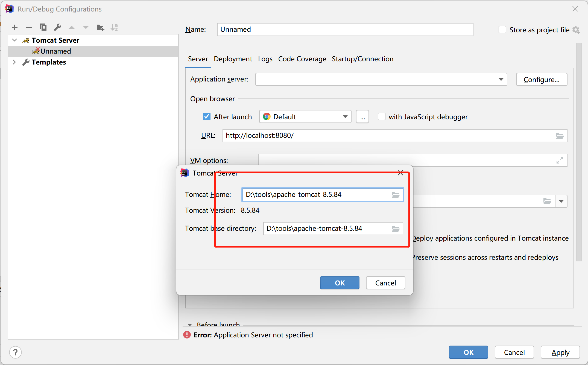Click the gear icon next to Store as project file
Viewport: 588px width, 365px height.
click(x=576, y=30)
